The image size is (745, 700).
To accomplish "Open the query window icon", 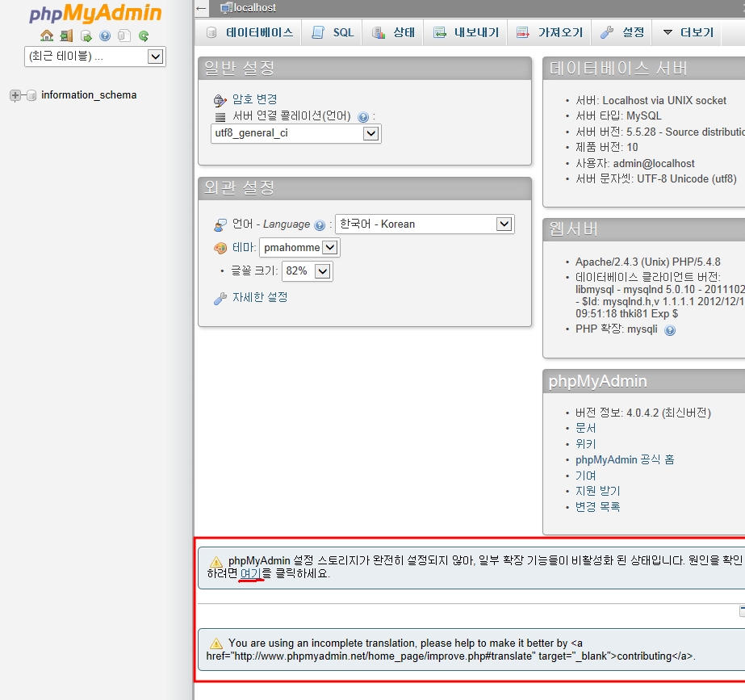I will pyautogui.click(x=86, y=36).
